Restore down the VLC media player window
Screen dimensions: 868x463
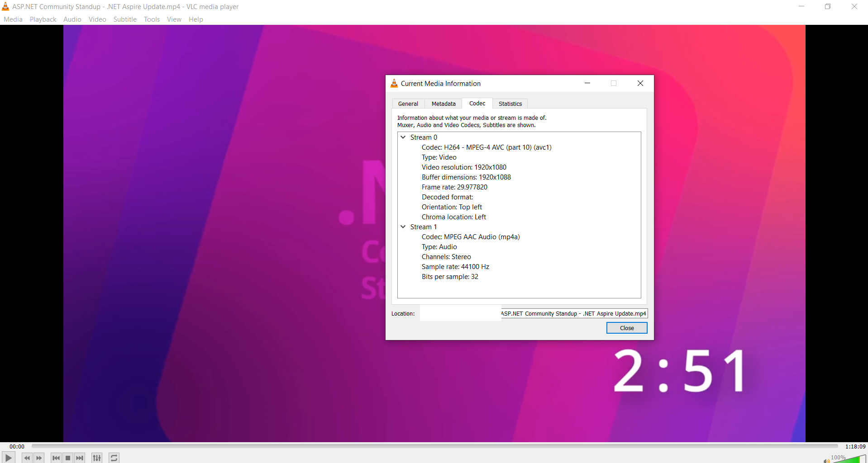coord(828,6)
